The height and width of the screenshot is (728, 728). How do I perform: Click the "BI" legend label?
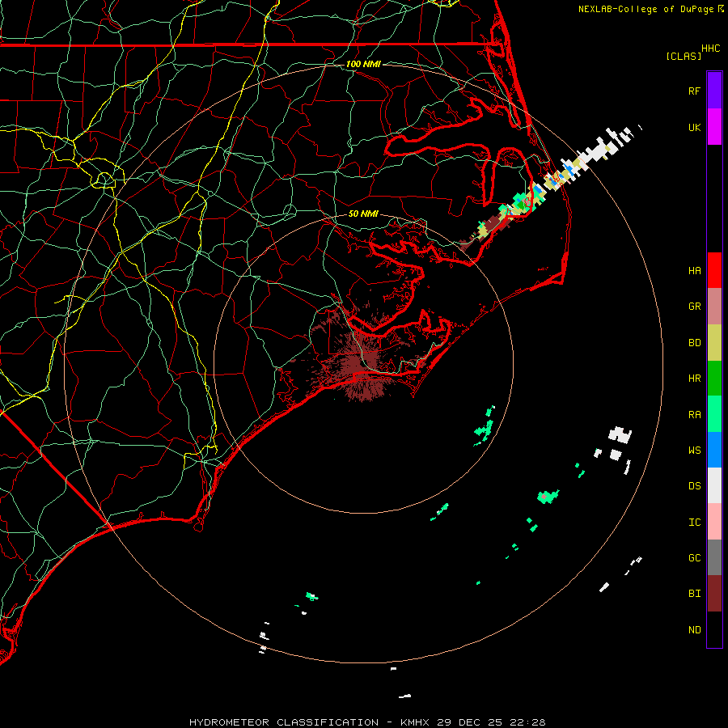point(694,594)
